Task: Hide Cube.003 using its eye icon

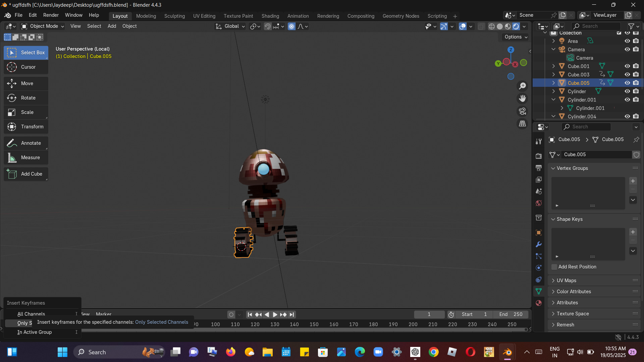Action: pyautogui.click(x=627, y=74)
